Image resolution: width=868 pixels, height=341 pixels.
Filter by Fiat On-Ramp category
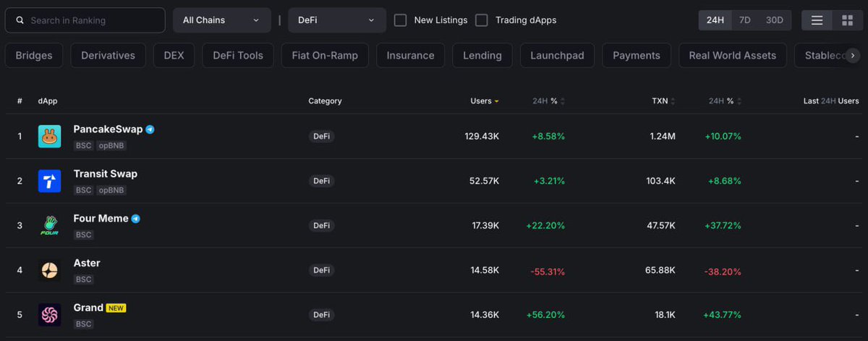[x=325, y=55]
